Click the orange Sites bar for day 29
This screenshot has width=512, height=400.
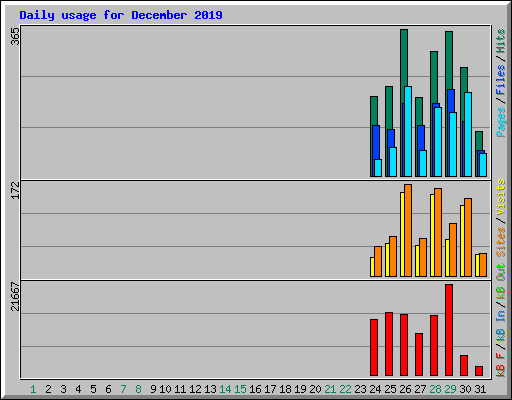click(x=453, y=250)
